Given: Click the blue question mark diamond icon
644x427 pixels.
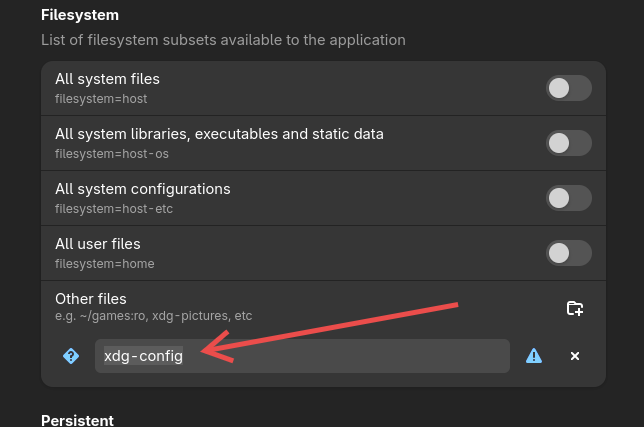Looking at the screenshot, I should (71, 356).
